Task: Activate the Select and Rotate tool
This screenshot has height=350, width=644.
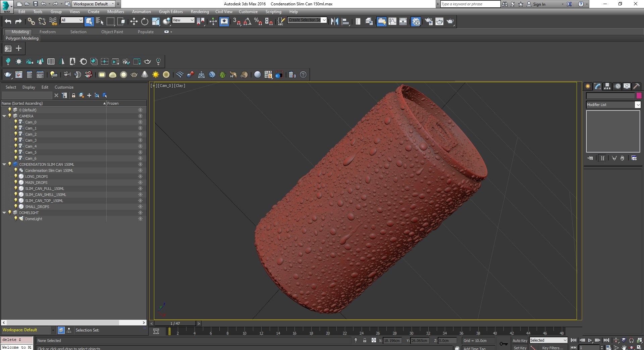Action: tap(145, 21)
